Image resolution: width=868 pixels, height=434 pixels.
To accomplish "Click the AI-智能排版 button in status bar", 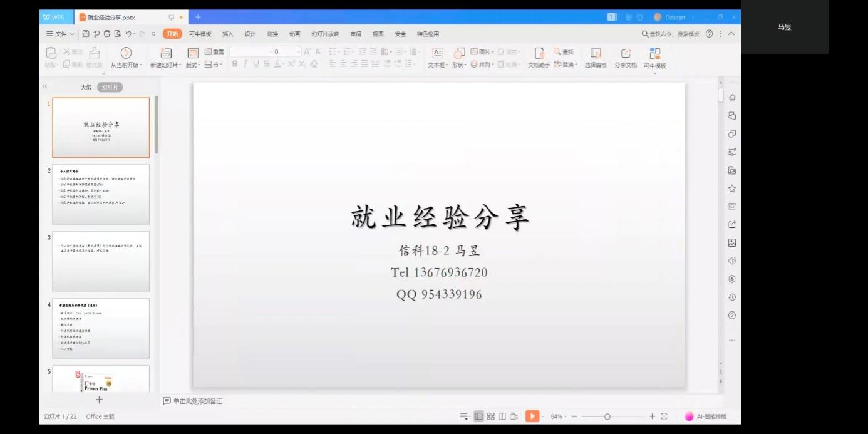I will 706,416.
